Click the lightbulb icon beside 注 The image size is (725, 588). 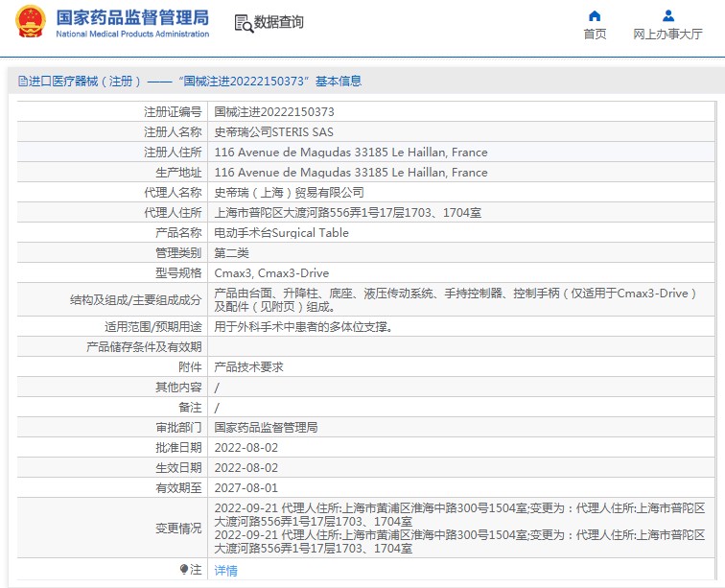click(184, 570)
